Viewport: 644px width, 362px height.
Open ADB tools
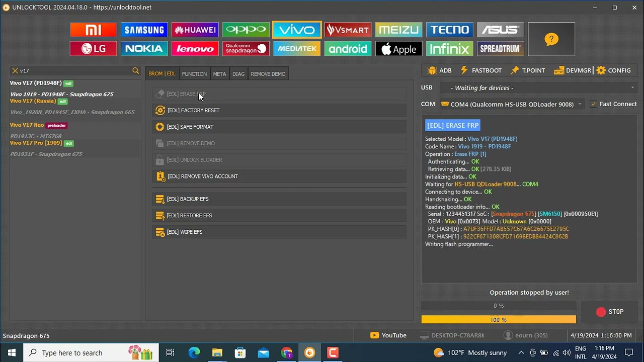tap(439, 70)
